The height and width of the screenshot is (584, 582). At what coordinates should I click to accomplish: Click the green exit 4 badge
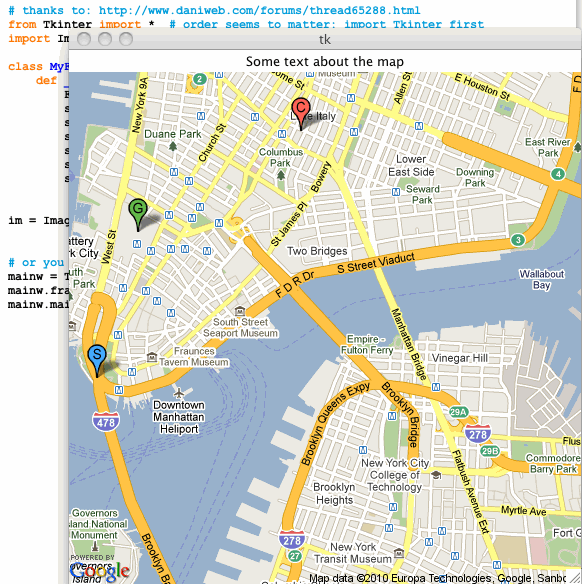click(558, 174)
